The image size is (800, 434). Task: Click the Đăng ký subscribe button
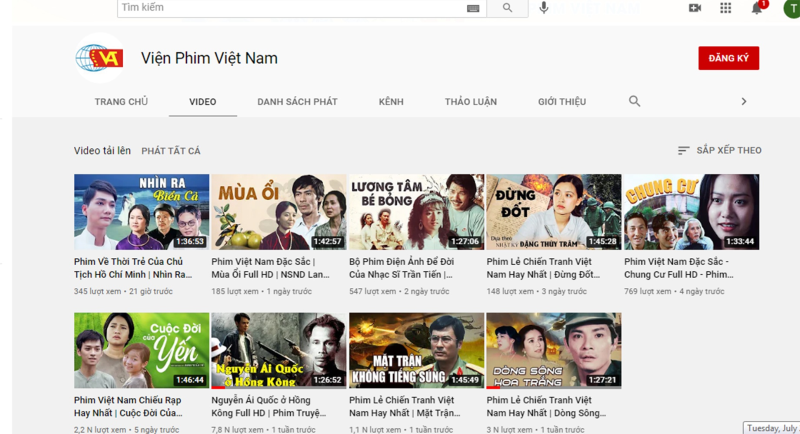[x=728, y=58]
